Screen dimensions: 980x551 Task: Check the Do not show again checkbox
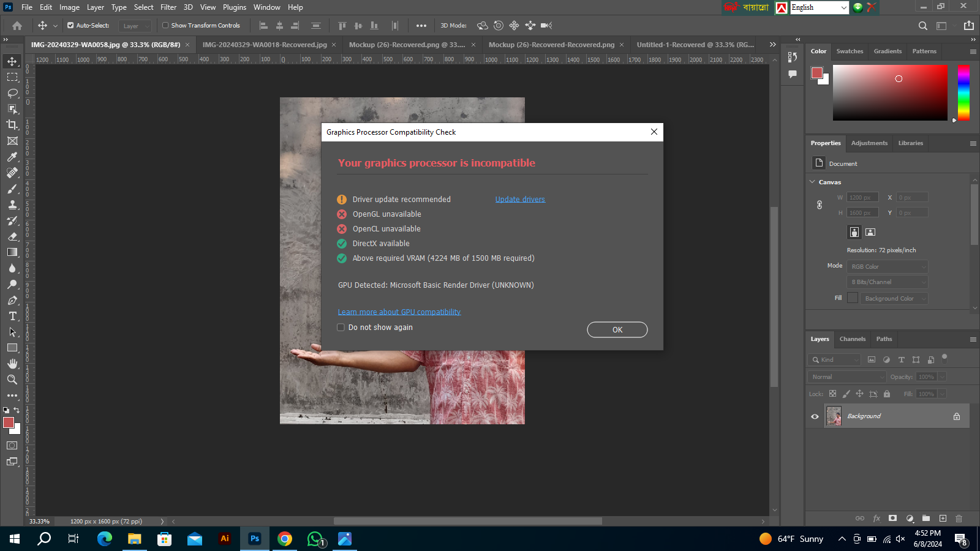click(x=341, y=327)
